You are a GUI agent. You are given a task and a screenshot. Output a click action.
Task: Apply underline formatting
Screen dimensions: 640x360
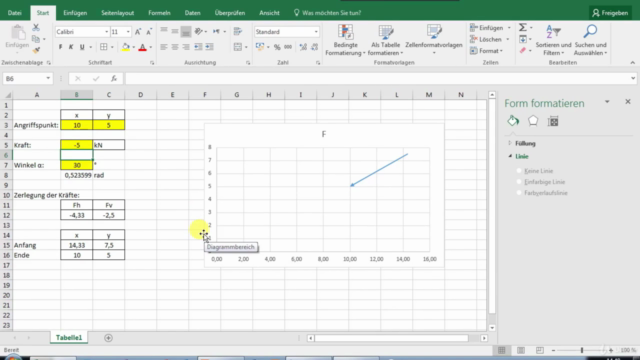(82, 47)
